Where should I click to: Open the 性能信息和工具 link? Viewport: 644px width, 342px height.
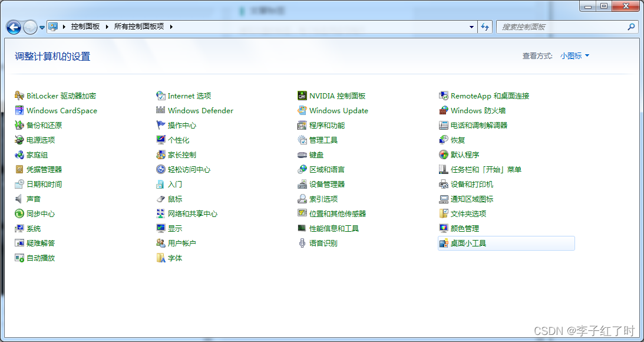(334, 229)
